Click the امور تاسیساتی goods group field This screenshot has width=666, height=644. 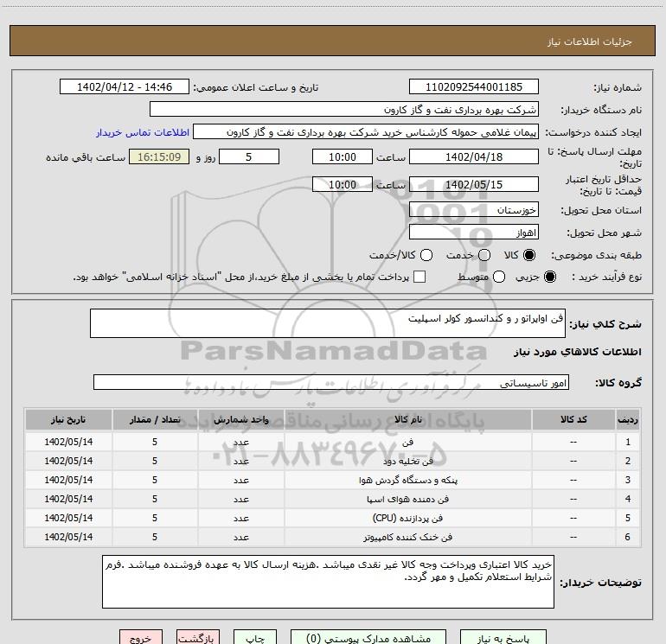331,382
